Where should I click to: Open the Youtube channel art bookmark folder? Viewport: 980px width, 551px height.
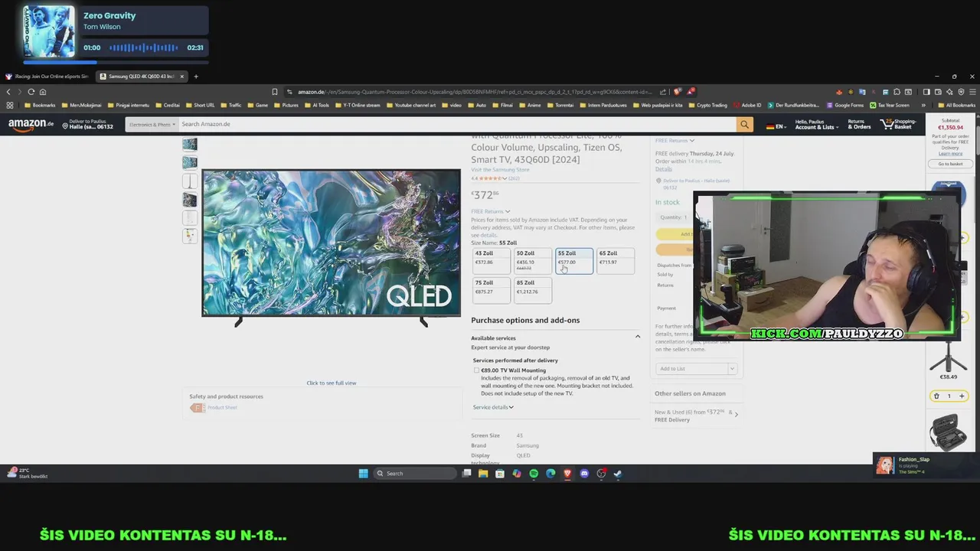411,105
